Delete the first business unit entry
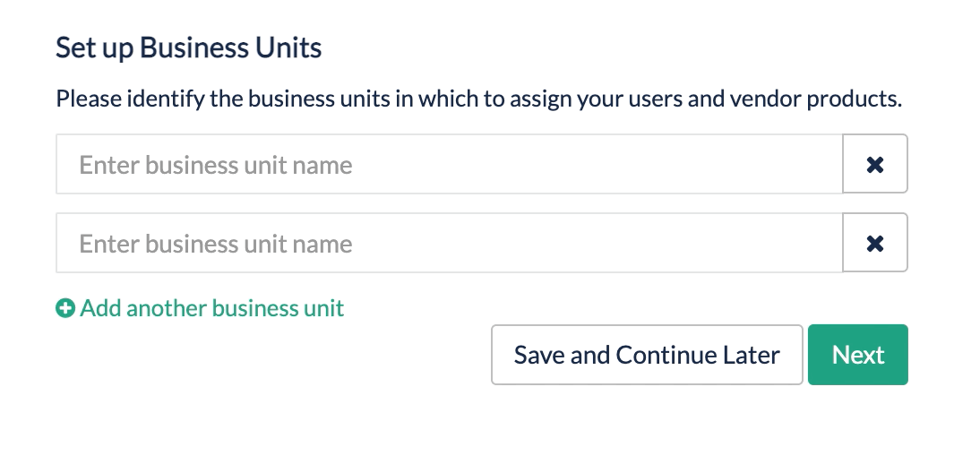The width and height of the screenshot is (980, 473). 875,164
